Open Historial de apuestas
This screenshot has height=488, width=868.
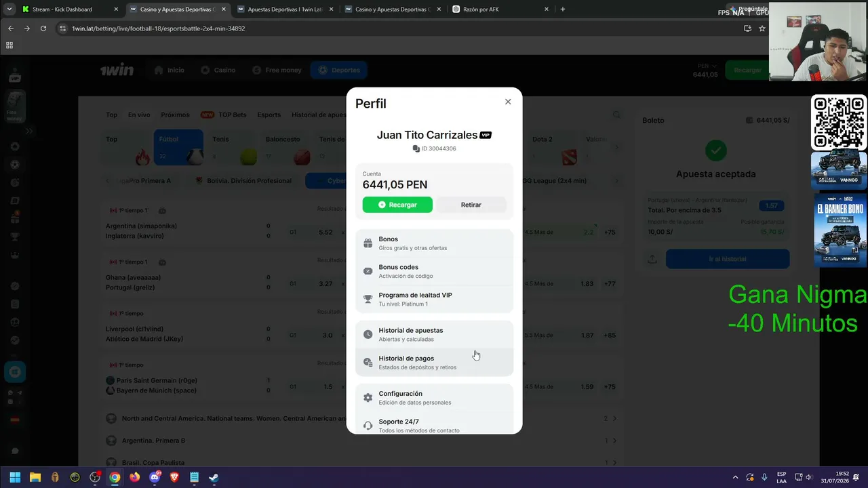435,334
